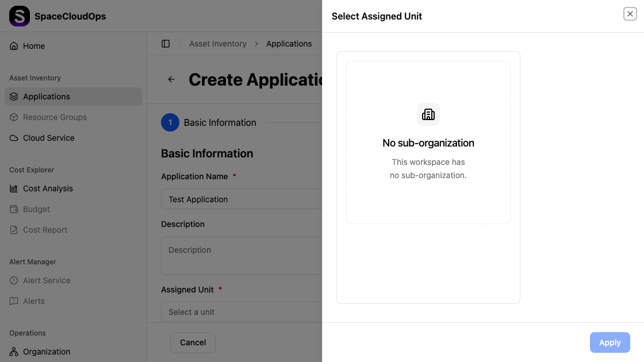
Task: Go to Alert Service menu item
Action: [x=47, y=280]
